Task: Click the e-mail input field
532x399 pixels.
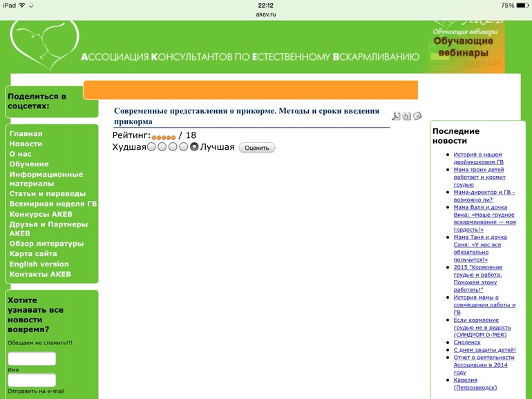Action: pos(32,380)
